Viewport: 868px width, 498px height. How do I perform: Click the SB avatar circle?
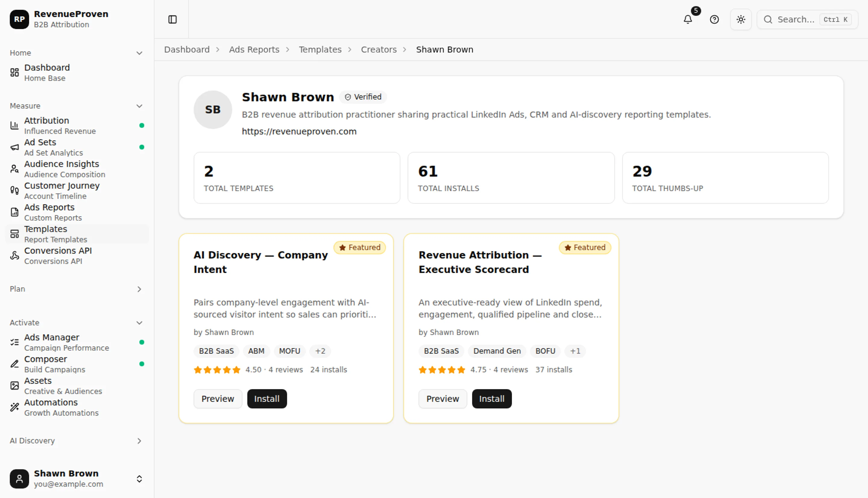click(x=213, y=110)
